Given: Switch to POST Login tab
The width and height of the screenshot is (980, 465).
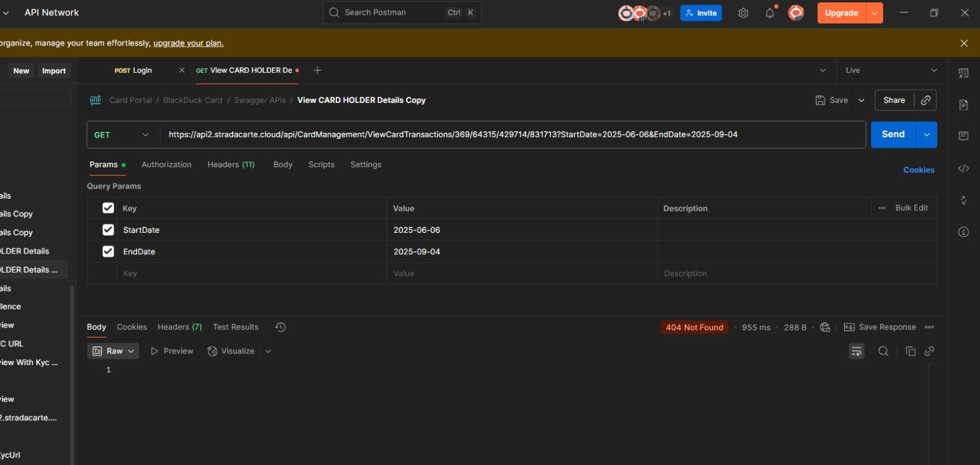Looking at the screenshot, I should [133, 70].
